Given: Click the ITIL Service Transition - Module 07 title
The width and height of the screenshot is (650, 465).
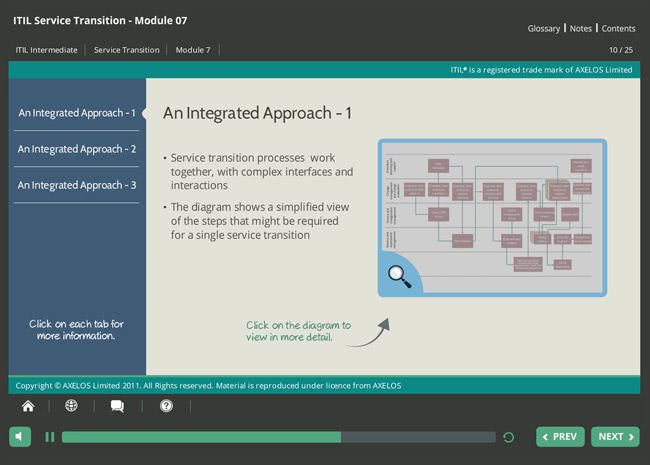Looking at the screenshot, I should (100, 20).
